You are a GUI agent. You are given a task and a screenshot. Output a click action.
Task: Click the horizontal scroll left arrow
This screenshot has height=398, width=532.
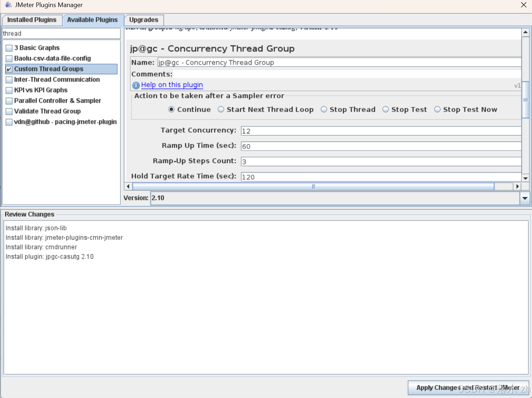point(128,186)
